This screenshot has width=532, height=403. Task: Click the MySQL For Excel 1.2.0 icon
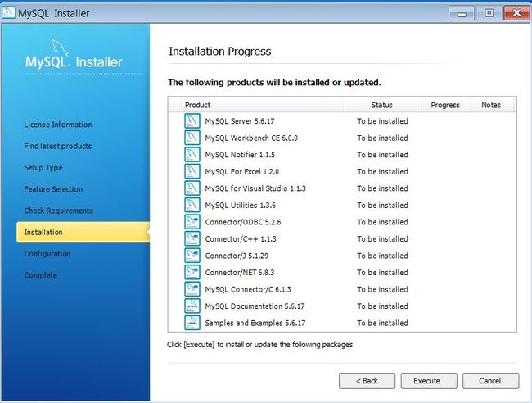point(192,171)
